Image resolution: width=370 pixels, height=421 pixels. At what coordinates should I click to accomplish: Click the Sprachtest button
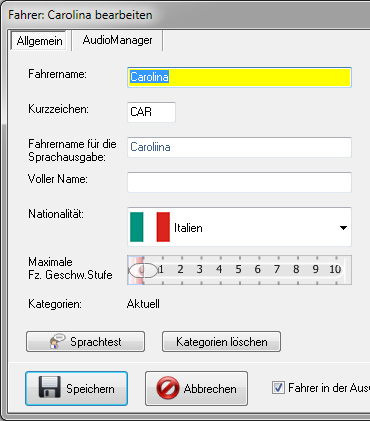(85, 342)
